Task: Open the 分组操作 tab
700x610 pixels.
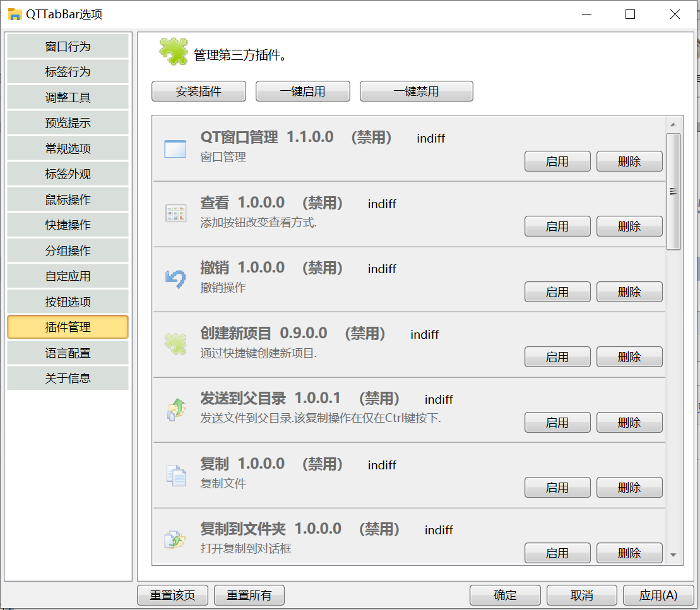Action: coord(68,251)
